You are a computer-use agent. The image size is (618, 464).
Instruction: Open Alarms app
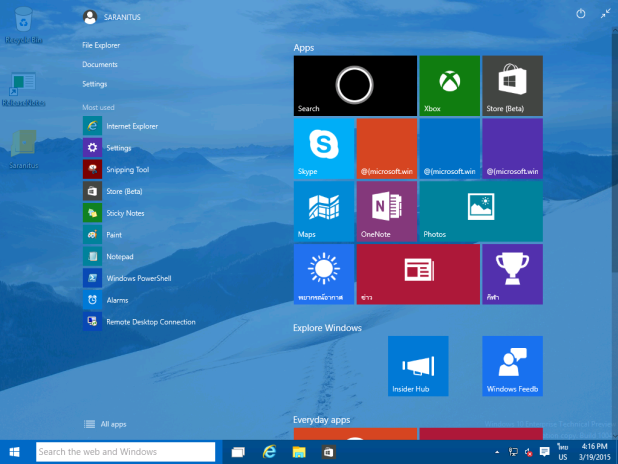(x=106, y=300)
